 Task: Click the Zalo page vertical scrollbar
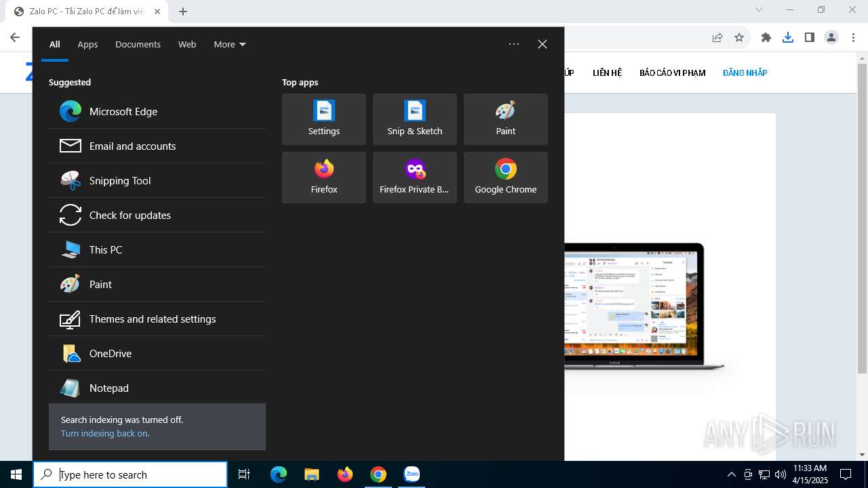[x=862, y=217]
